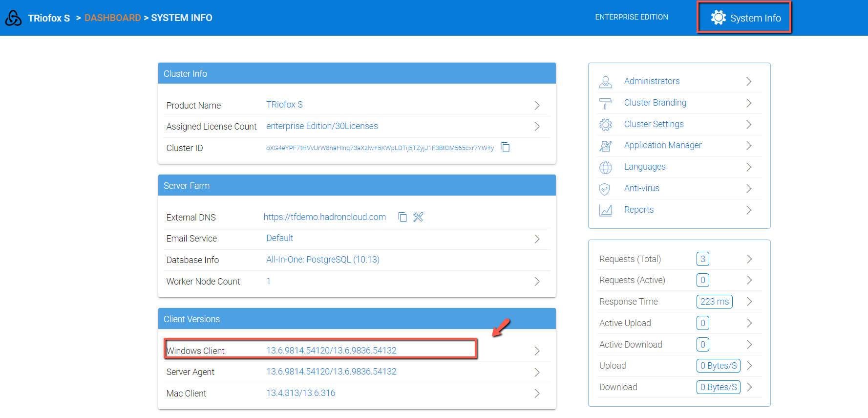The height and width of the screenshot is (418, 868).
Task: Click the Requests (Active) count badge
Action: click(702, 280)
